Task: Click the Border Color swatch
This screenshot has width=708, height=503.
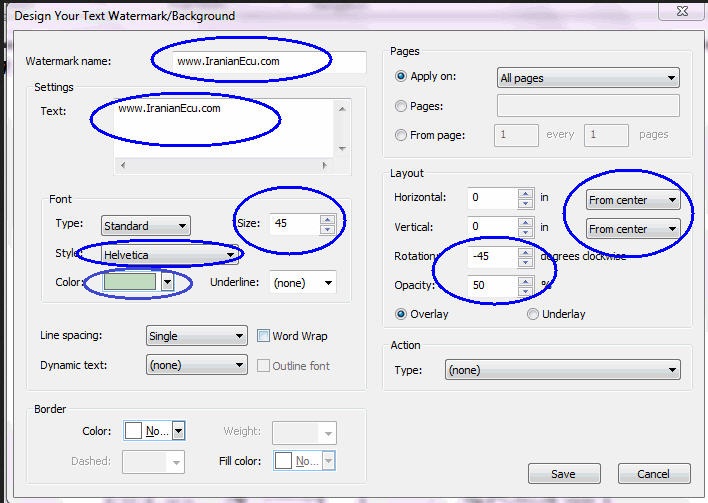Action: tap(133, 431)
